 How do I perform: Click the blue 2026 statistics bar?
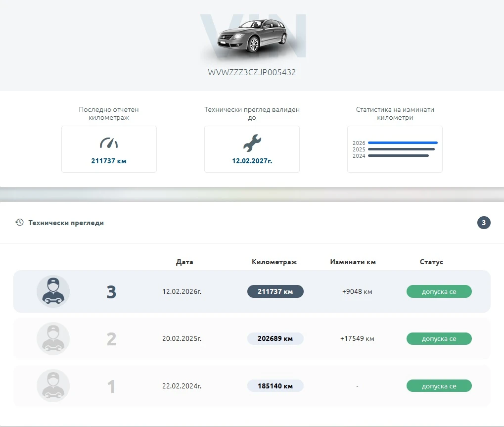click(403, 142)
